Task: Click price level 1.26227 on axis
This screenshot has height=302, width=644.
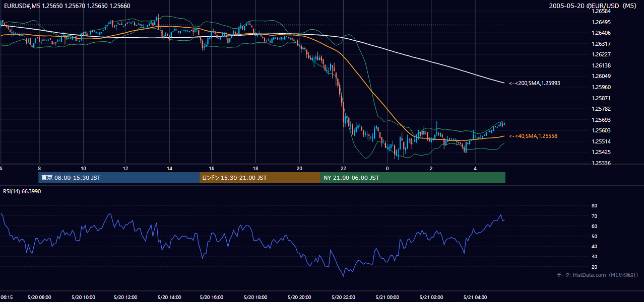Action: click(x=601, y=54)
